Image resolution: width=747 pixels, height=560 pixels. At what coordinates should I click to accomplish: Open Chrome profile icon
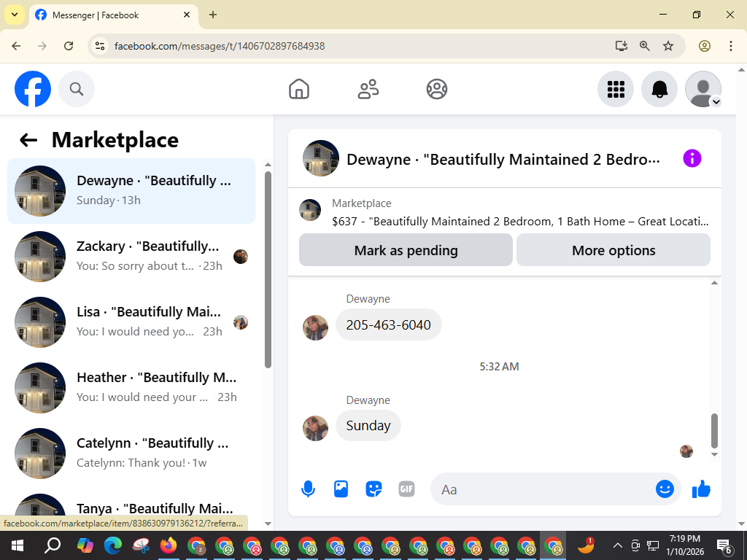[x=705, y=46]
